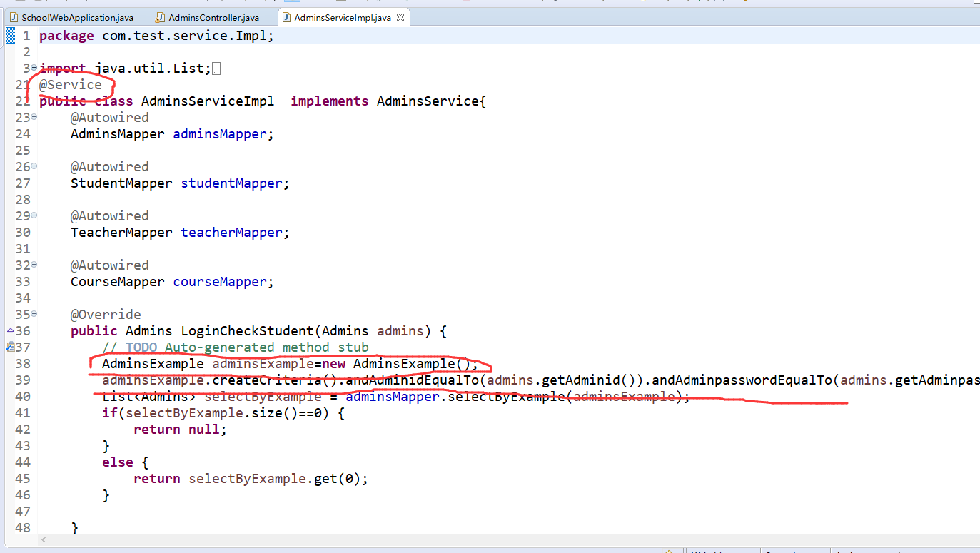The height and width of the screenshot is (553, 980).
Task: Click the 'CourseMapper' type on line 33
Action: tap(118, 282)
